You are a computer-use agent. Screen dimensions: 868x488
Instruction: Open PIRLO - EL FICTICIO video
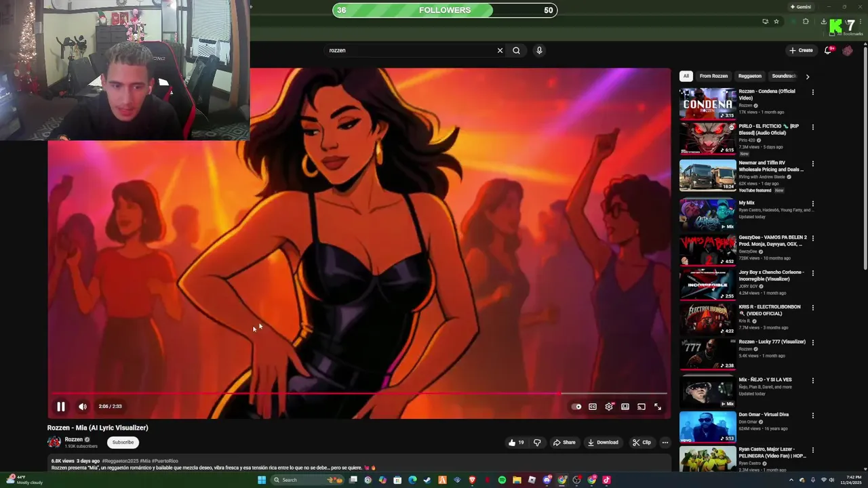707,138
